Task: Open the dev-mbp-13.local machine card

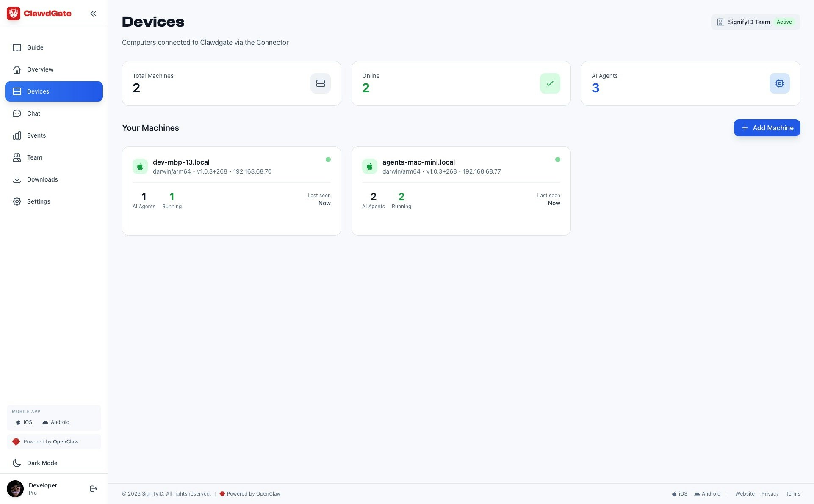Action: pyautogui.click(x=231, y=191)
